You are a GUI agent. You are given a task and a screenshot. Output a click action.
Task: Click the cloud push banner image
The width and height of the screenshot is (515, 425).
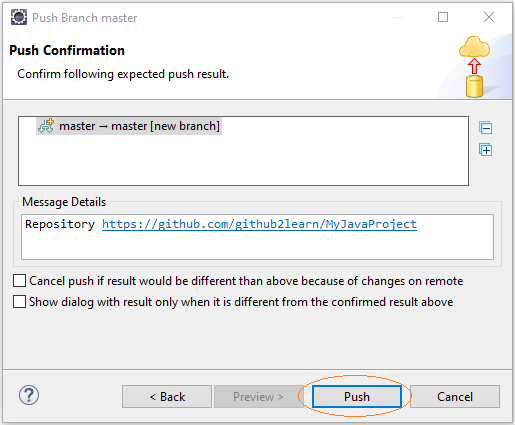coord(474,66)
